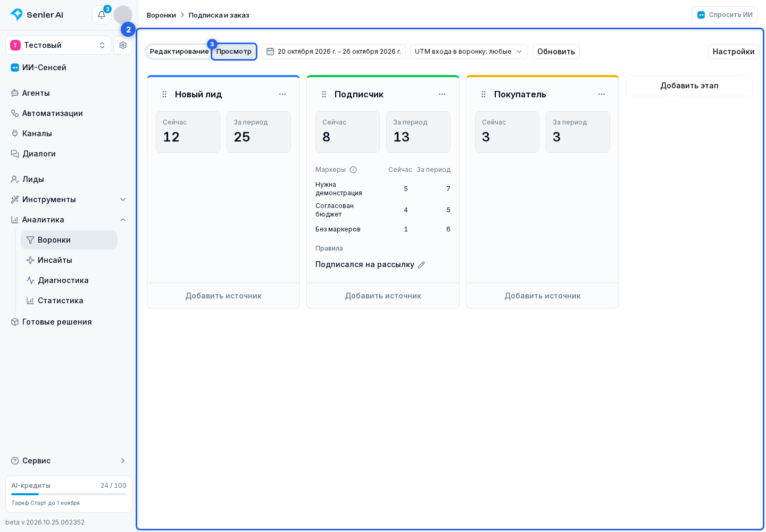Open ИИ-Сенсей from the sidebar
Image resolution: width=766 pixels, height=532 pixels.
pos(69,68)
